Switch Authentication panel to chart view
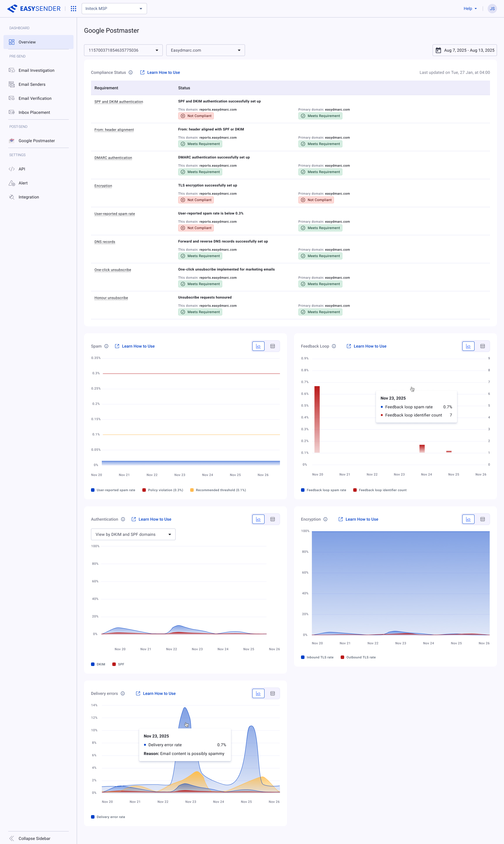The width and height of the screenshot is (504, 844). tap(258, 519)
